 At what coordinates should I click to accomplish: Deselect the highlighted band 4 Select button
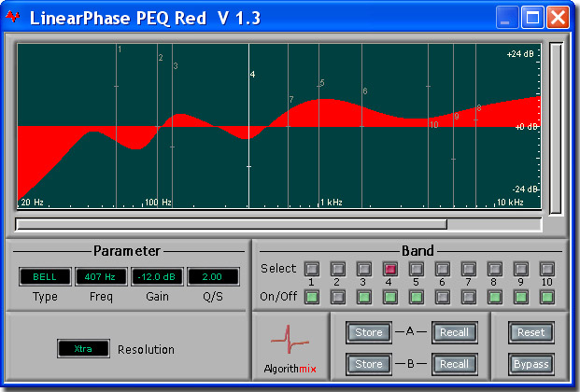click(x=390, y=269)
